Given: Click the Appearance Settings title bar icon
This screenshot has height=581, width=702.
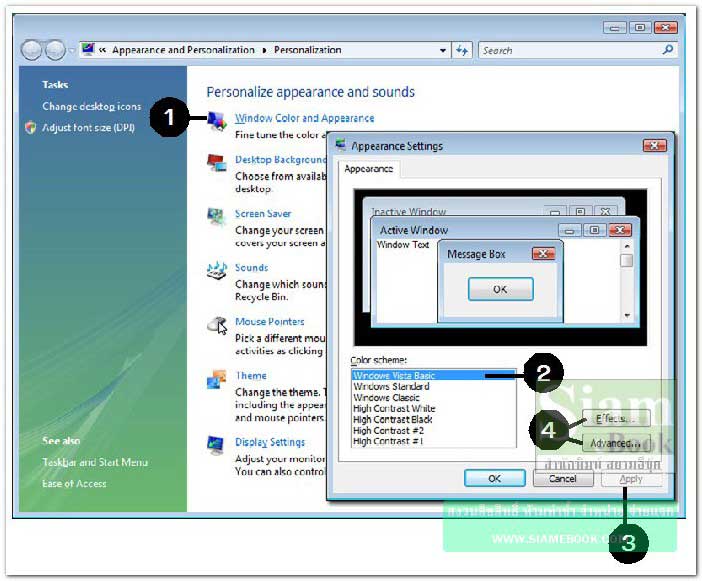Looking at the screenshot, I should 341,145.
